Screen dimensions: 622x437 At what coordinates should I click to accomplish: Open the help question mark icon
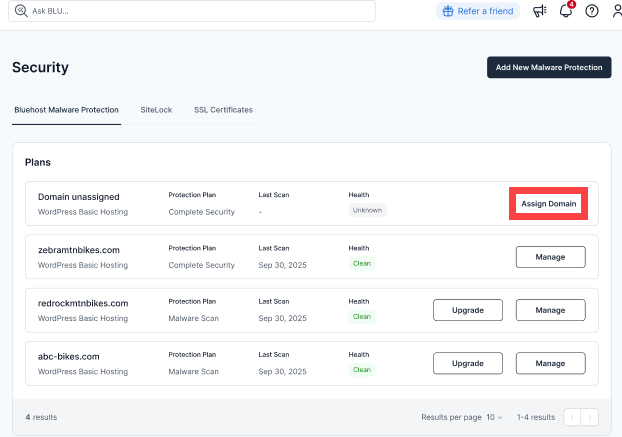click(x=592, y=11)
